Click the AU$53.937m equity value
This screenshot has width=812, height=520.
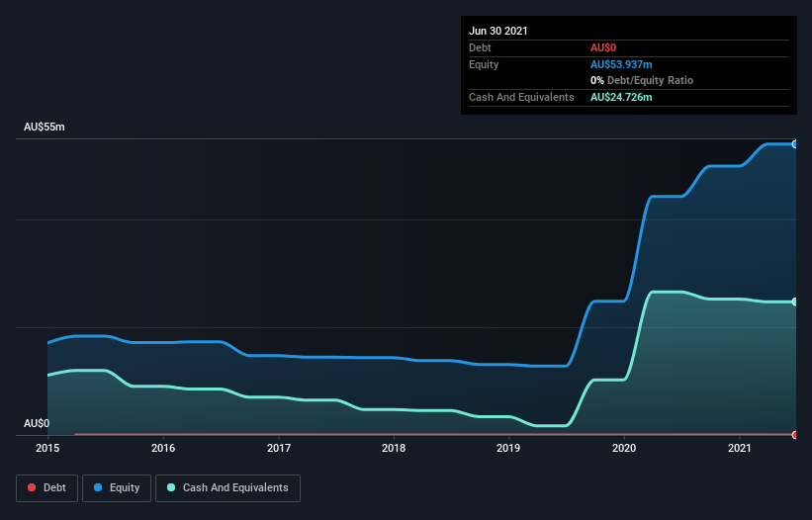(621, 64)
